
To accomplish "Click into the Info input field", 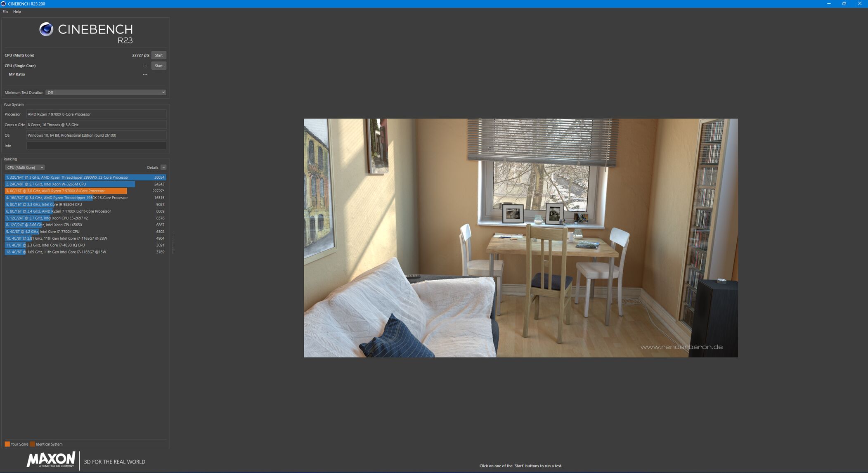I will (97, 146).
